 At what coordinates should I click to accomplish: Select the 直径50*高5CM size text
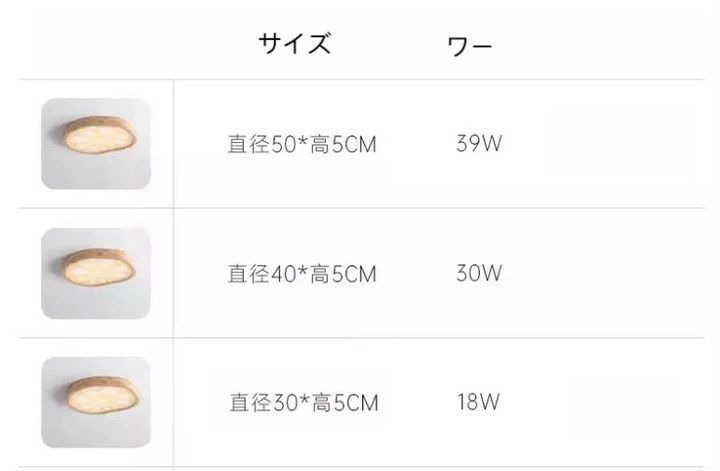tap(302, 144)
